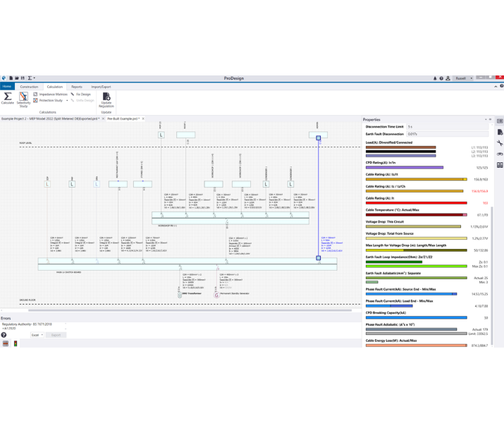Open the Excel export format dropdown
This screenshot has height=423, width=504.
point(37,335)
